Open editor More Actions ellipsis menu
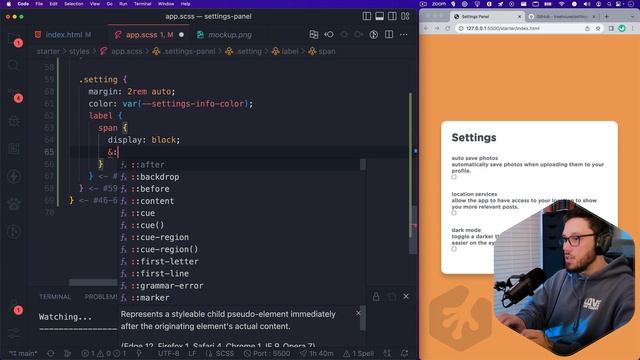 point(404,35)
